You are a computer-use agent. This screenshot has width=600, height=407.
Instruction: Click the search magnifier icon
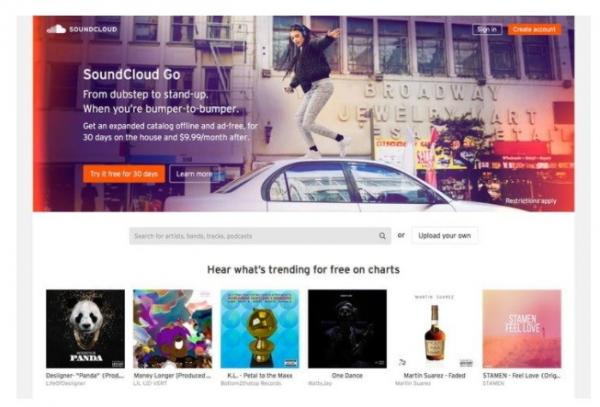pyautogui.click(x=382, y=236)
